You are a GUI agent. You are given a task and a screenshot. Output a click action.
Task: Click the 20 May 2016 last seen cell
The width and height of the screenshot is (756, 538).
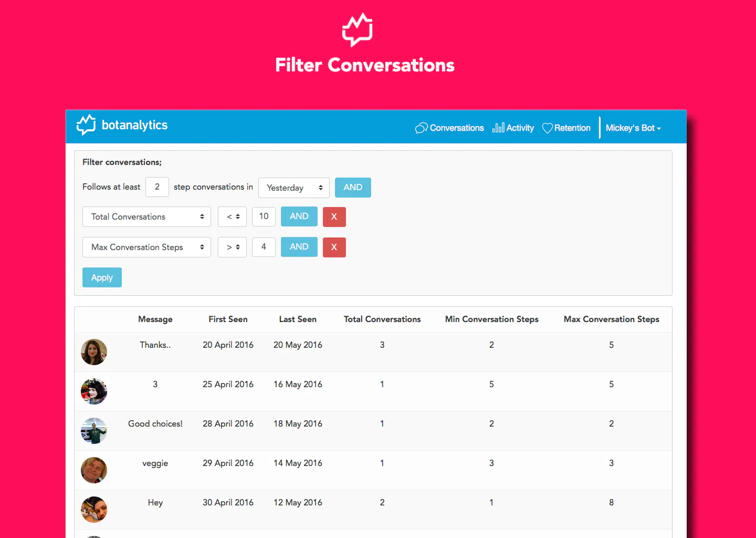(x=298, y=345)
